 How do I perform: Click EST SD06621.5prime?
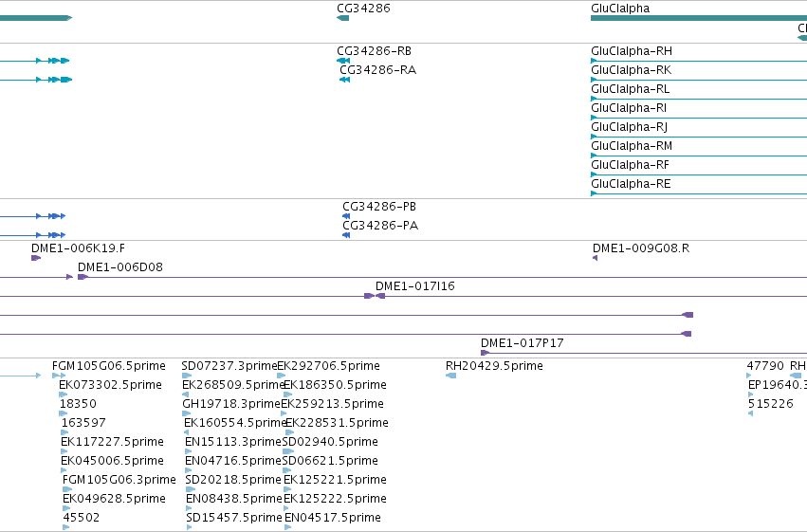tap(330, 461)
